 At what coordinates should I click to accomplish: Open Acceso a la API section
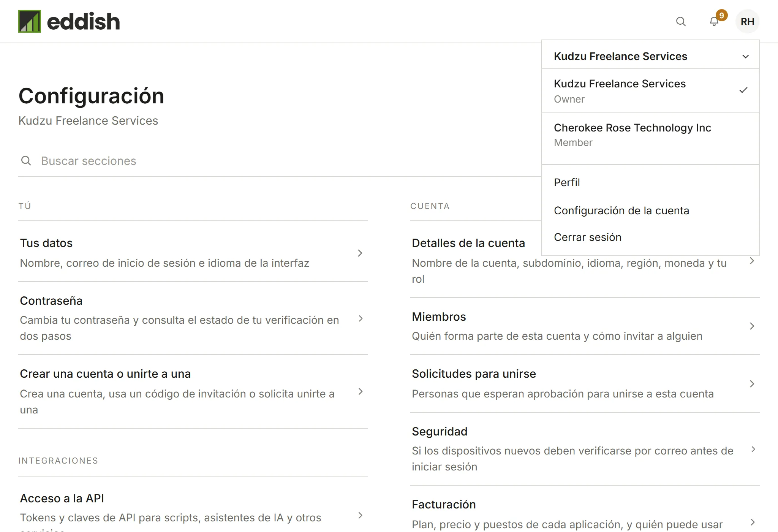pyautogui.click(x=193, y=509)
